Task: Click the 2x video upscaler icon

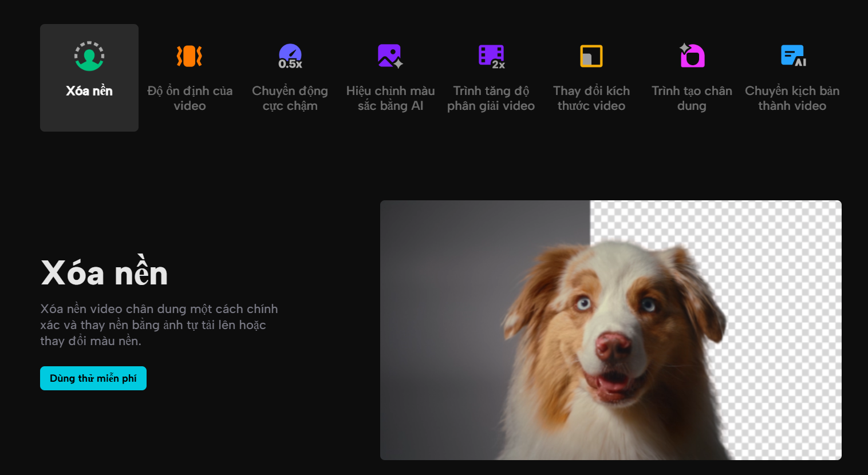Action: point(491,56)
